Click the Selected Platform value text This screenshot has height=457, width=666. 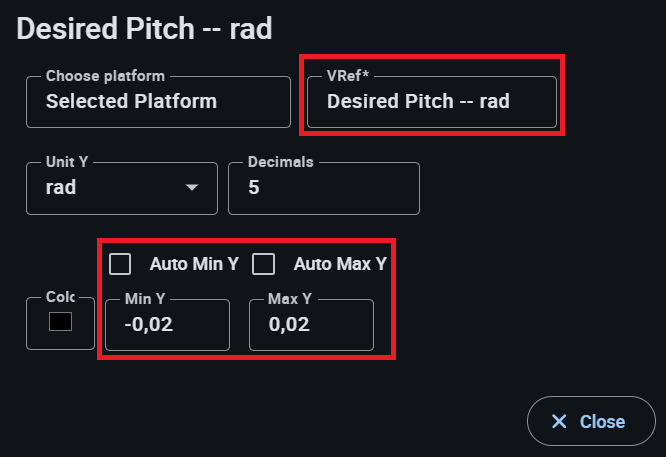131,101
